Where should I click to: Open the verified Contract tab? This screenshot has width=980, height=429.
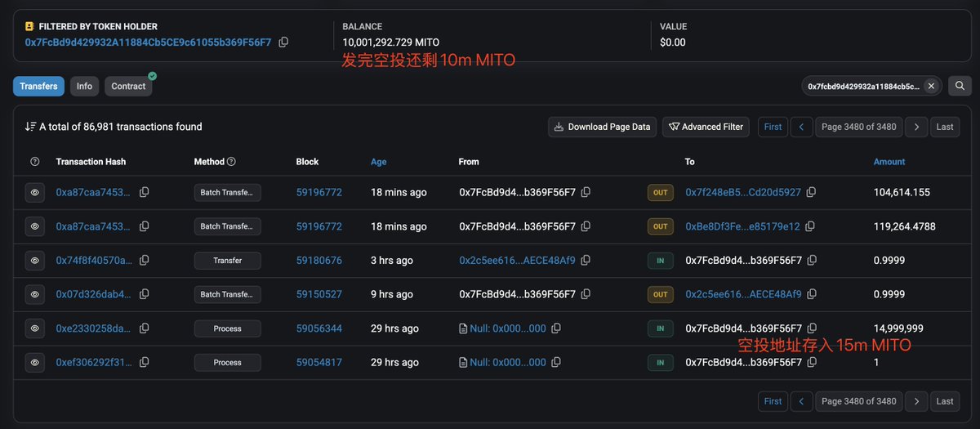pyautogui.click(x=128, y=86)
